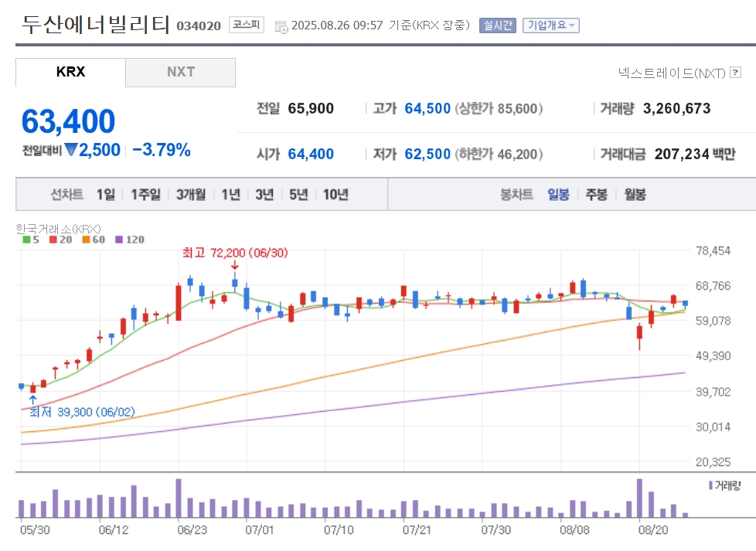756x551 pixels.
Task: Select the 5년 line chart period
Action: pos(298,194)
